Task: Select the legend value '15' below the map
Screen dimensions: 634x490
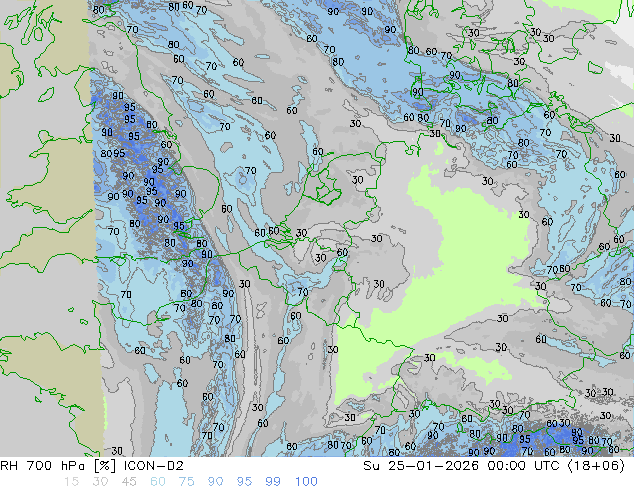Action: click(71, 482)
